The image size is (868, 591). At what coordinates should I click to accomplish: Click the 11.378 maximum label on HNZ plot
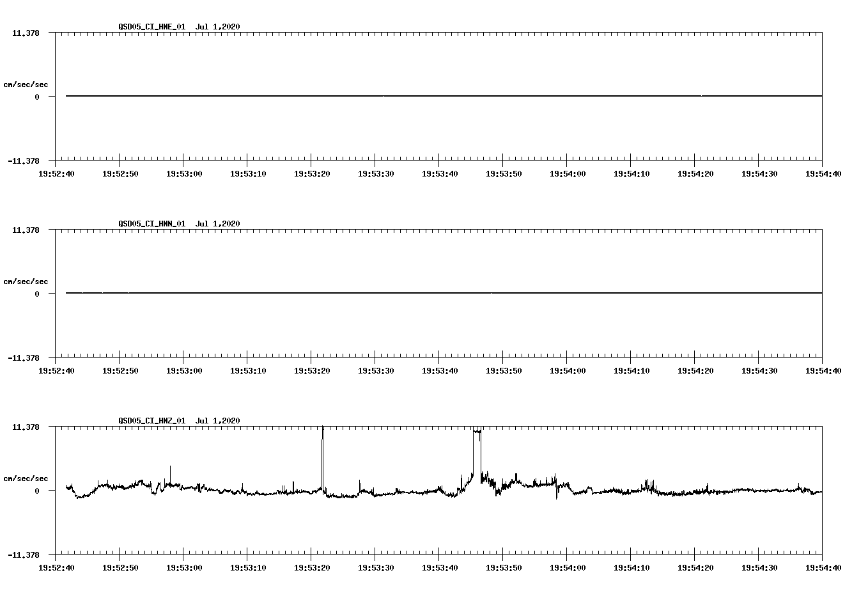[26, 427]
